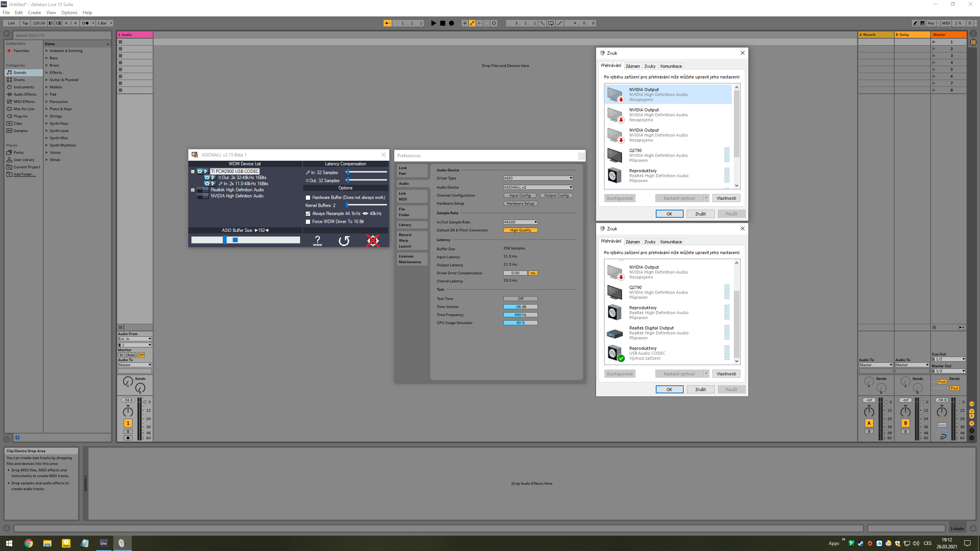Viewport: 980px width, 551px height.
Task: Switch to Záznam tab in upper Zvuk dialog
Action: (x=632, y=66)
